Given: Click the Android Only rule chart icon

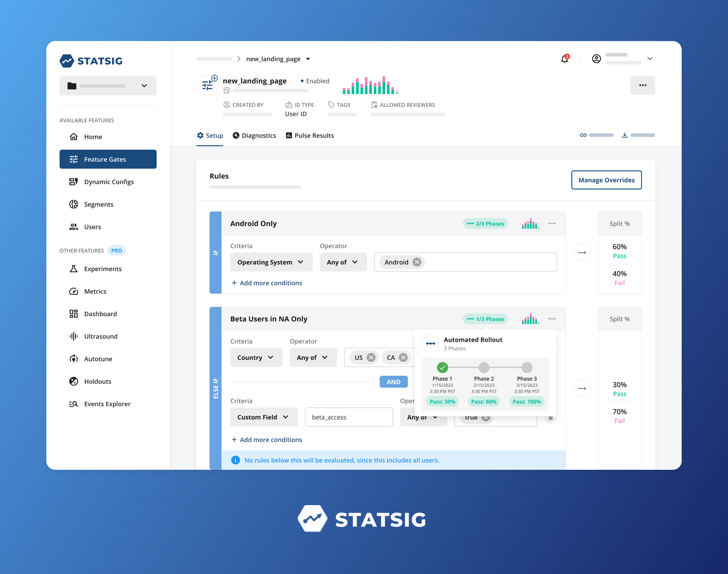Looking at the screenshot, I should (530, 224).
